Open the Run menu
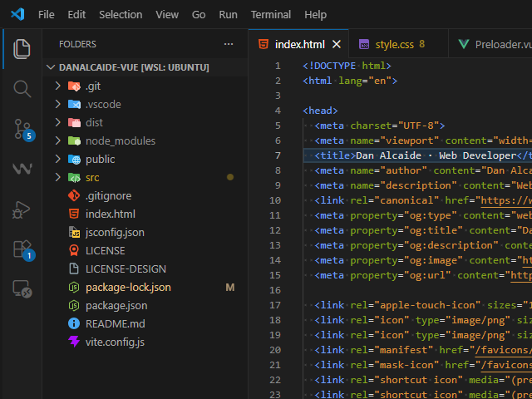This screenshot has height=399, width=532. click(228, 15)
